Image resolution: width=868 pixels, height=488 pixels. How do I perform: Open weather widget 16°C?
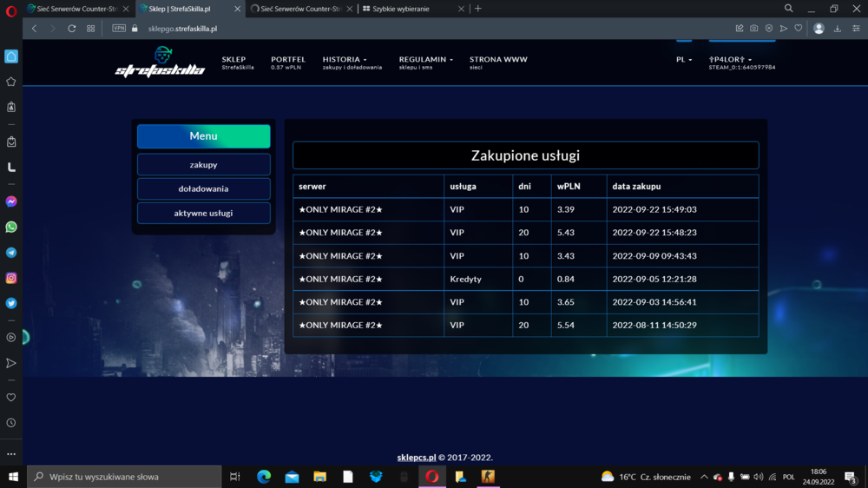[646, 477]
